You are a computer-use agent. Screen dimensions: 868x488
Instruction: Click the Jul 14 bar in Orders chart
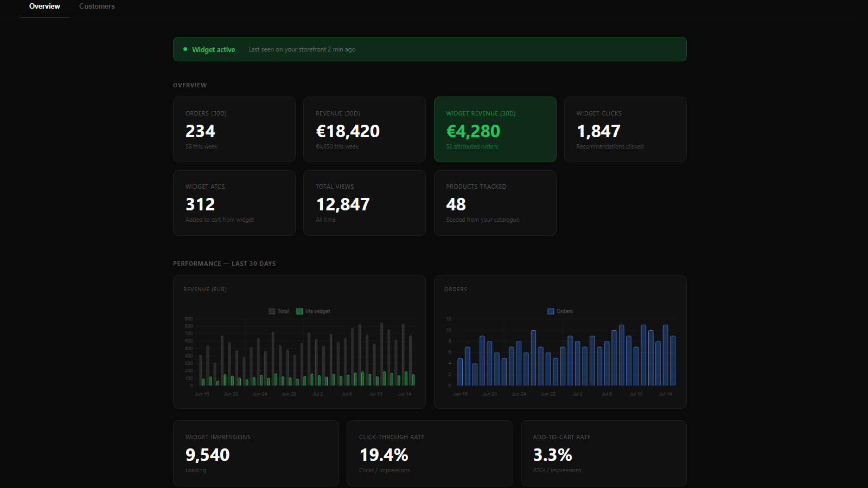[x=666, y=355]
